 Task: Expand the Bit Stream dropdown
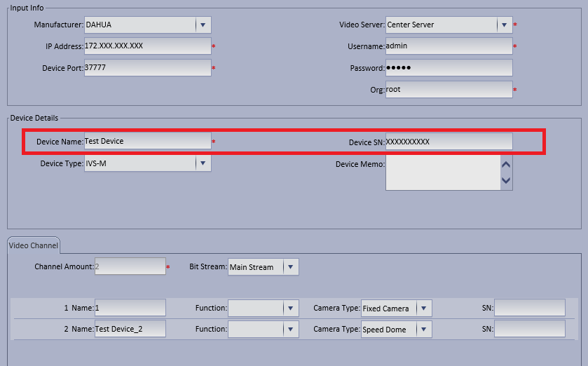291,267
